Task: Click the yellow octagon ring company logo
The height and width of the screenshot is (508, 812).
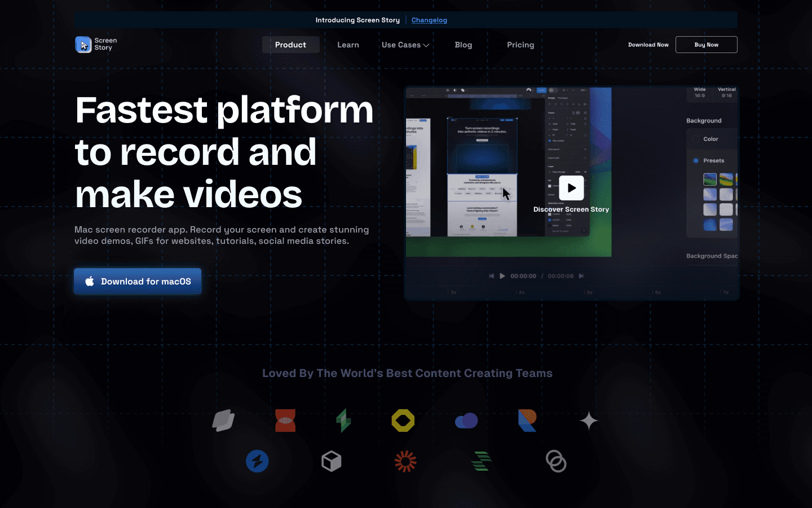Action: 403,421
